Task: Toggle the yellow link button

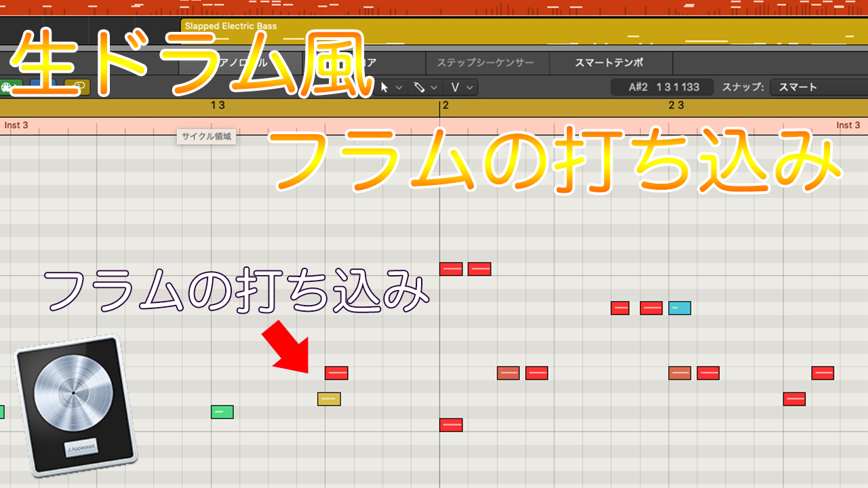Action: (77, 87)
